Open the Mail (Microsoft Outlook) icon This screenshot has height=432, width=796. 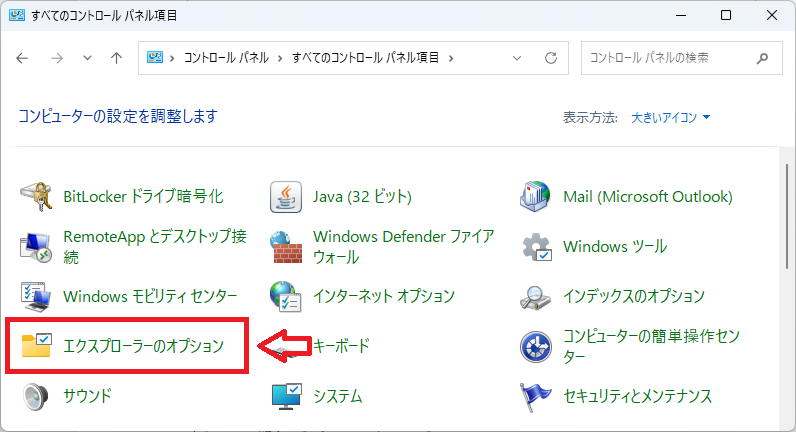pyautogui.click(x=536, y=196)
